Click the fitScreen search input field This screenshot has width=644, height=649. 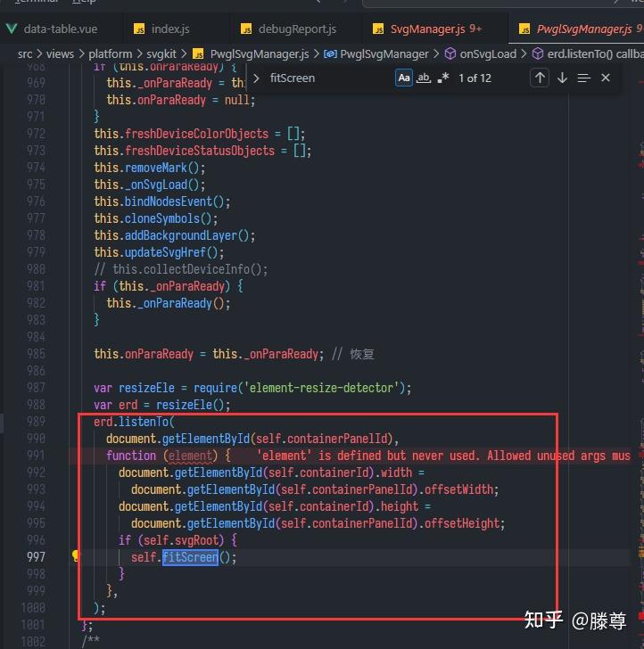(x=329, y=78)
